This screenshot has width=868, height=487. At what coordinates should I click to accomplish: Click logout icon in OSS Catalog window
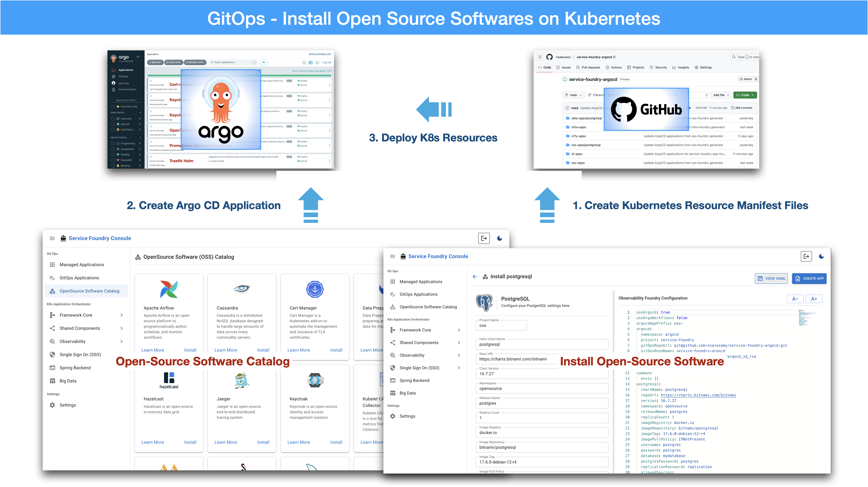click(484, 238)
